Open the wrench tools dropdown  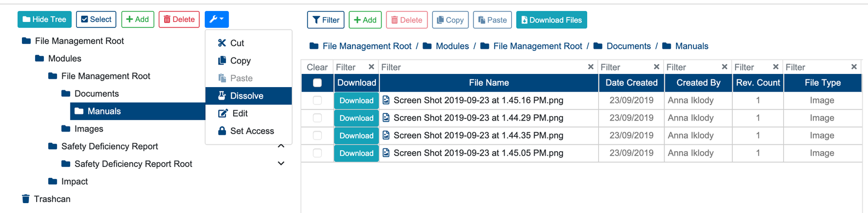point(217,19)
